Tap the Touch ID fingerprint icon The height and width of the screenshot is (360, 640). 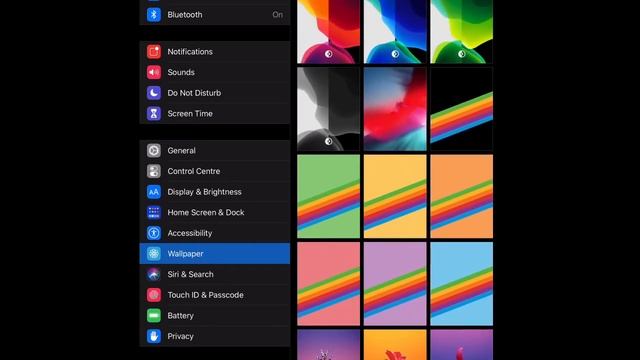click(154, 295)
